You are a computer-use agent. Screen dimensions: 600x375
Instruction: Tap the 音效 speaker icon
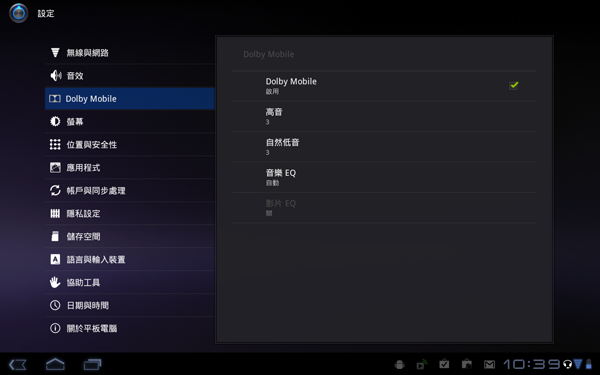point(55,75)
